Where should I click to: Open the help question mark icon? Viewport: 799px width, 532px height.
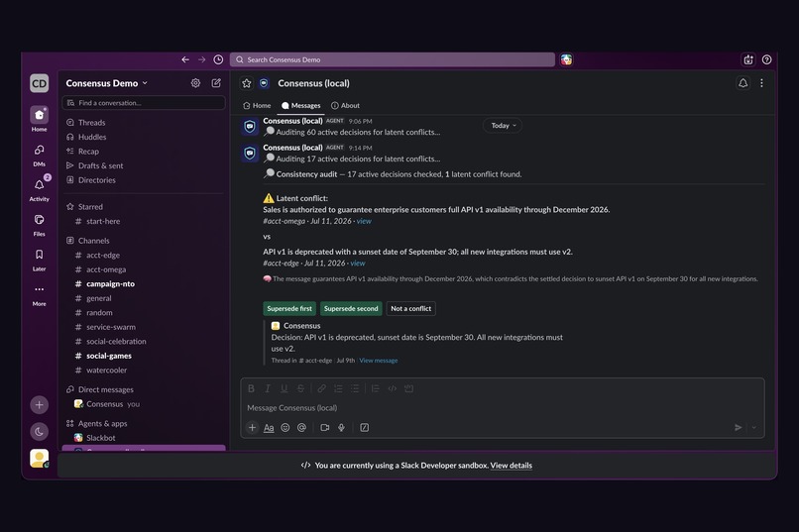(766, 59)
